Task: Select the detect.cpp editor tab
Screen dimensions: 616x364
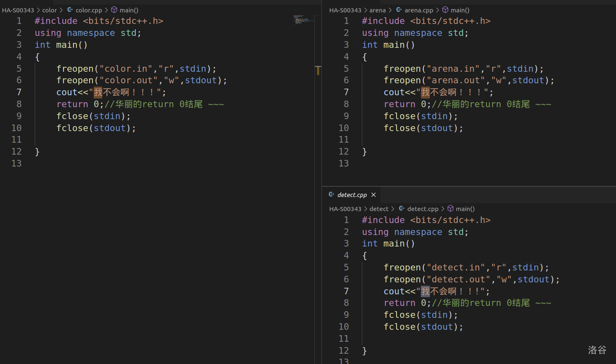Action: point(352,195)
